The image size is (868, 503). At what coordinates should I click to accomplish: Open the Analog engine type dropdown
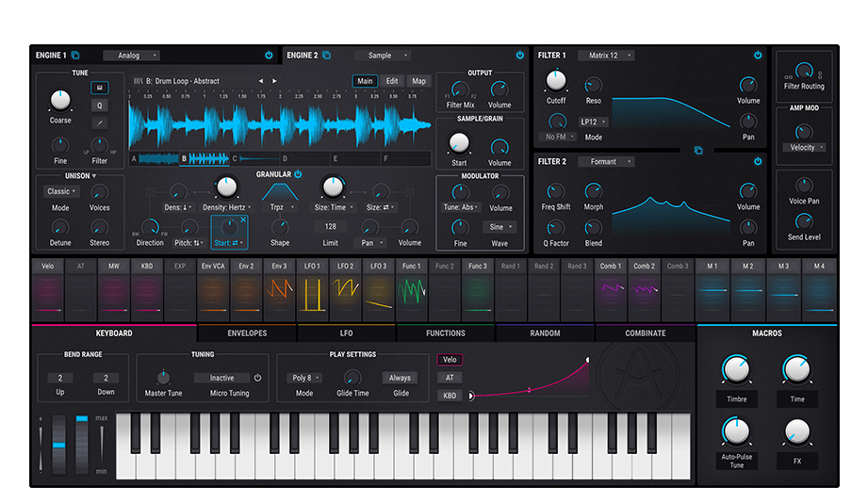131,56
